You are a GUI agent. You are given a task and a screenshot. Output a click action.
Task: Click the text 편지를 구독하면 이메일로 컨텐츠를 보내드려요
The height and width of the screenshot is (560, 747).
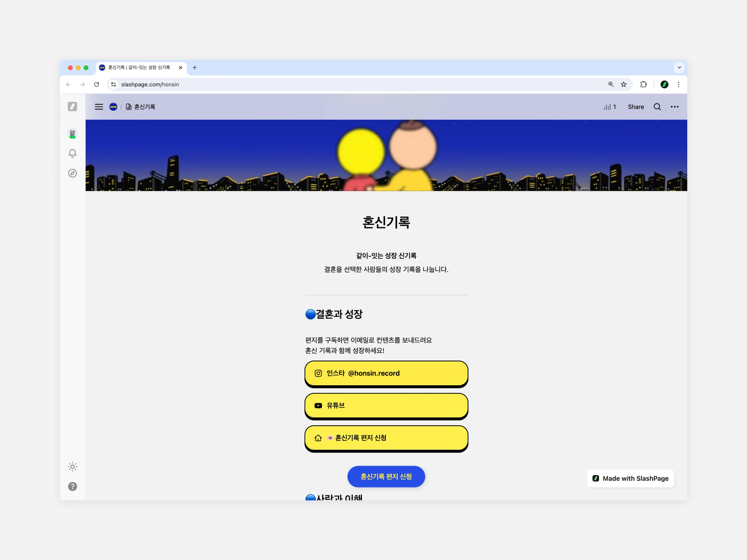368,340
